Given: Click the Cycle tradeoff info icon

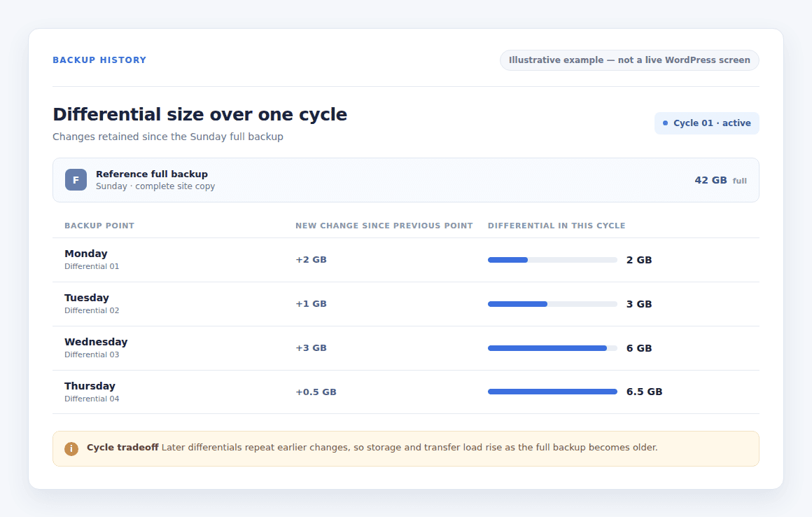Looking at the screenshot, I should click(71, 448).
